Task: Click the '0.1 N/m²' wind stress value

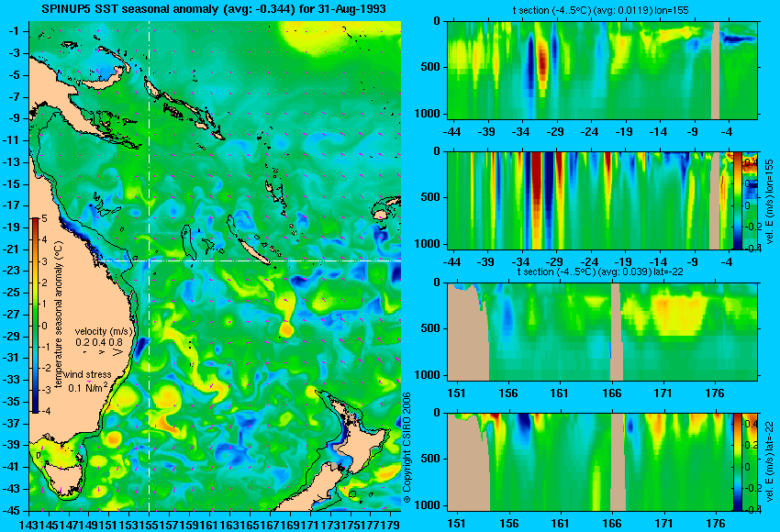Action: coord(87,387)
